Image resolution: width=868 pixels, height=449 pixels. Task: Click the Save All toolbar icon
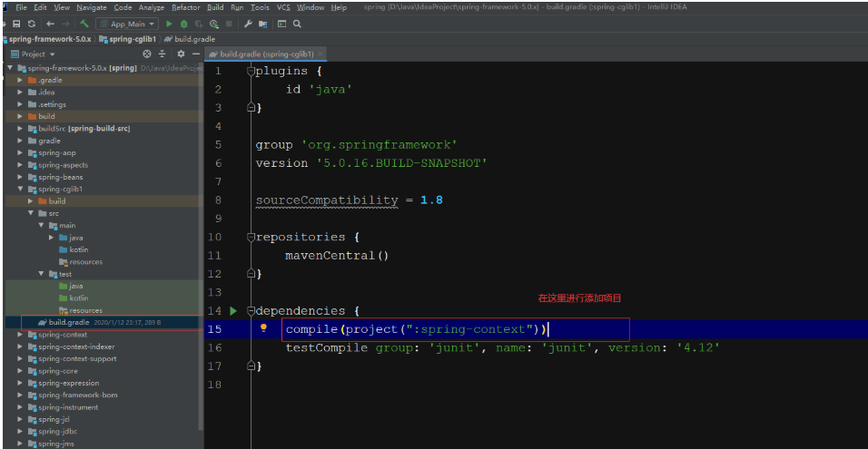[x=16, y=24]
